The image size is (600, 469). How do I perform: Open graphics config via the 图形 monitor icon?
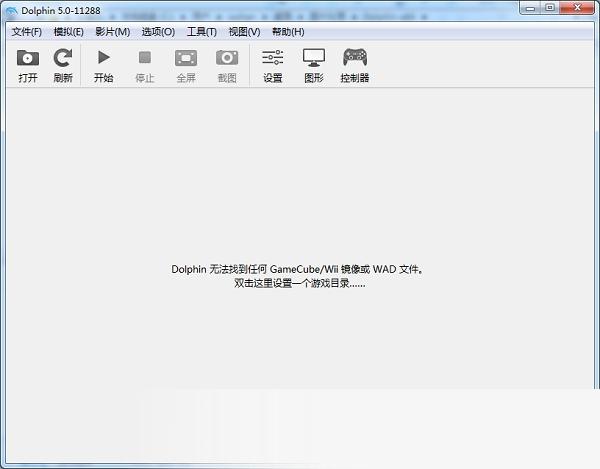click(314, 57)
